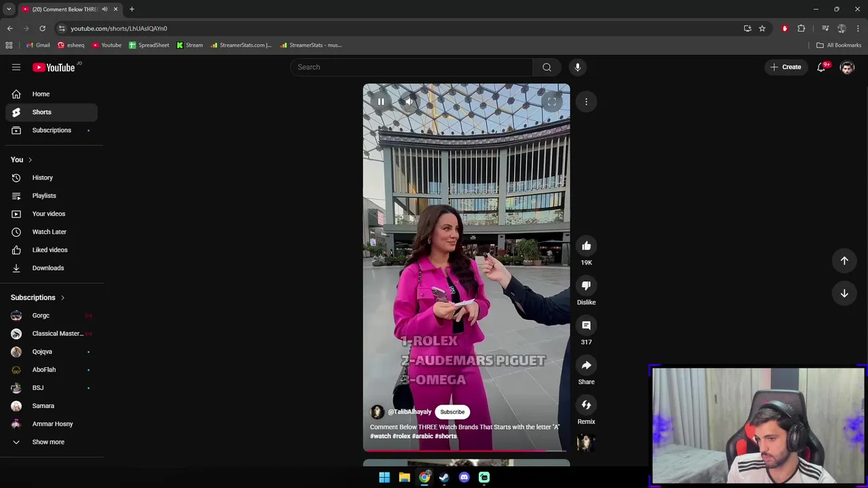Enter fullscreen on the Short
This screenshot has width=868, height=488.
coord(552,102)
